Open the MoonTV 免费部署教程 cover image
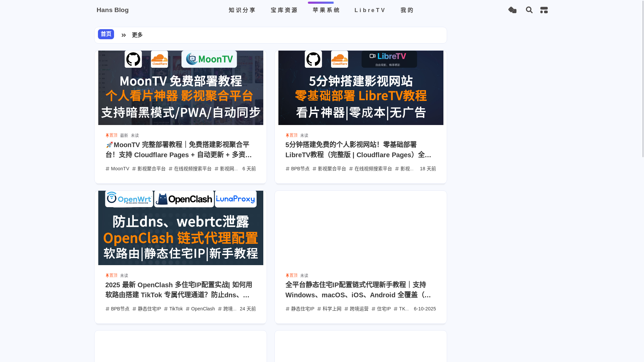Viewport: 644px width, 362px height. (181, 88)
